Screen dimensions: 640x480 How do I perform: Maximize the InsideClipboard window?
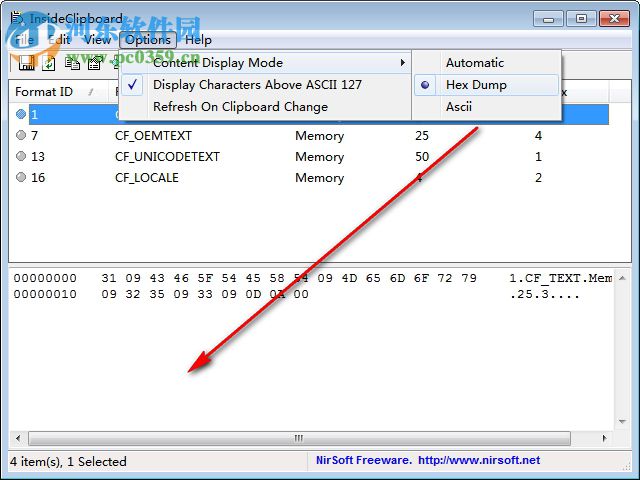(x=581, y=18)
